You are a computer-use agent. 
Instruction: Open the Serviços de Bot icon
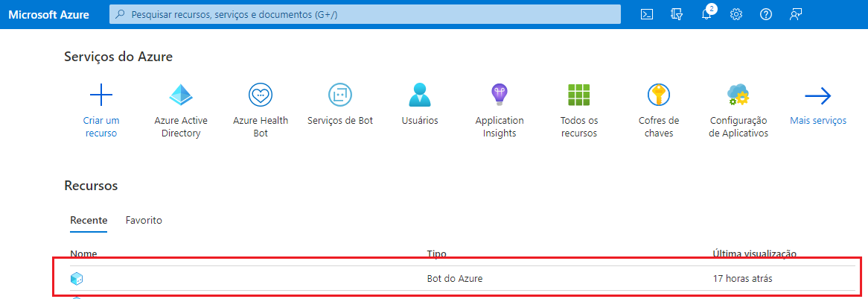tap(340, 95)
